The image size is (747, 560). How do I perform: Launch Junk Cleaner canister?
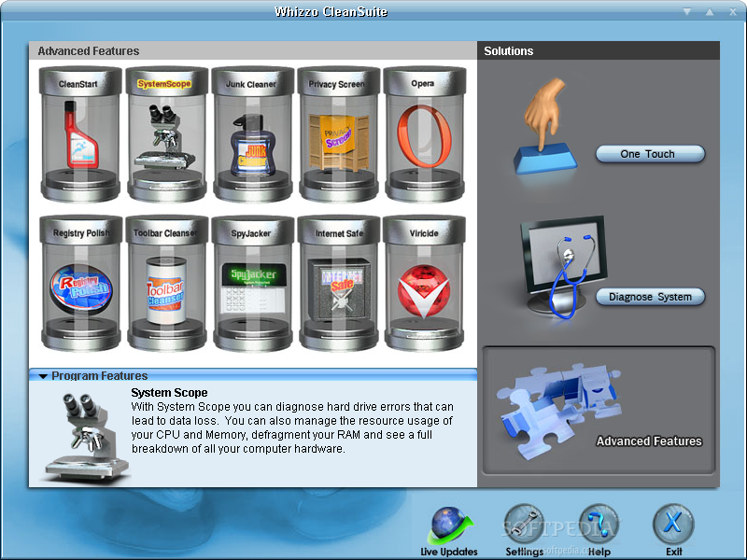click(252, 134)
